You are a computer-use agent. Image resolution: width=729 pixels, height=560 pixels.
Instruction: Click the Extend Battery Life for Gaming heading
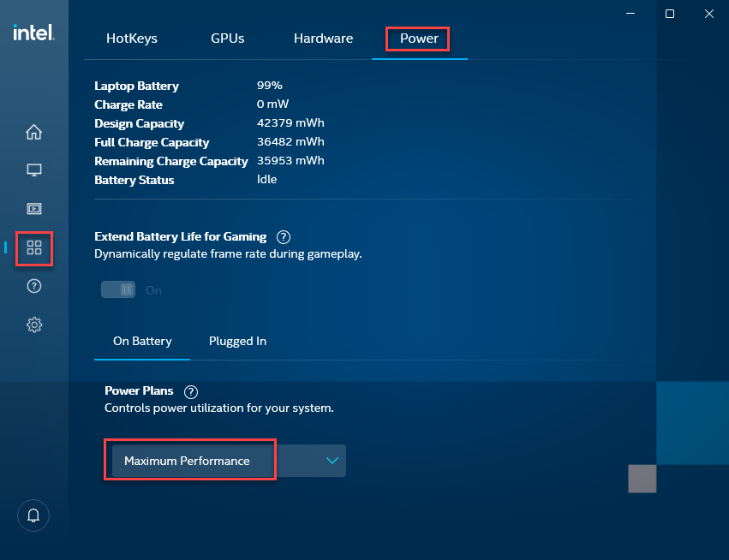tap(181, 236)
